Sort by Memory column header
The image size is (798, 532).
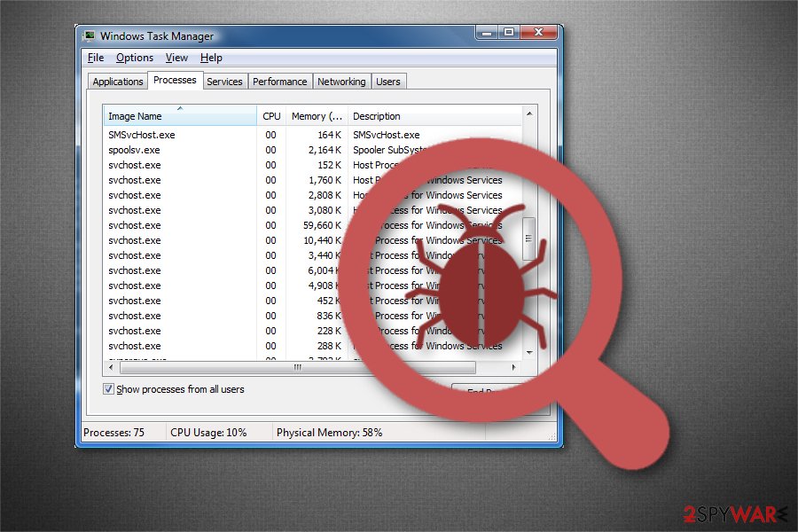(317, 116)
